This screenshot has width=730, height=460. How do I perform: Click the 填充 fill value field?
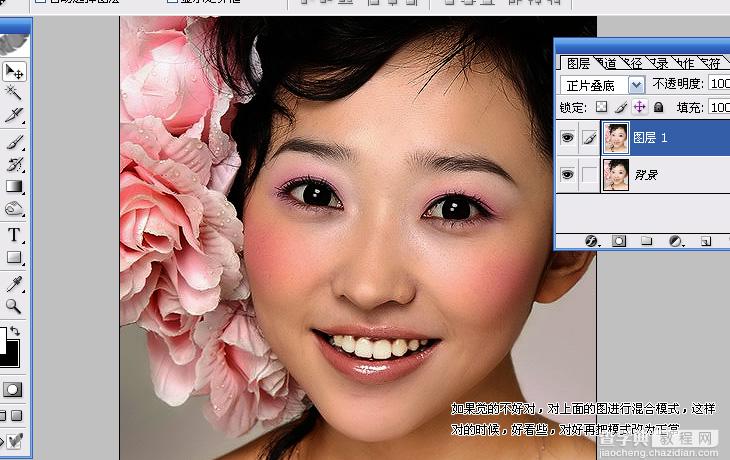coord(719,107)
